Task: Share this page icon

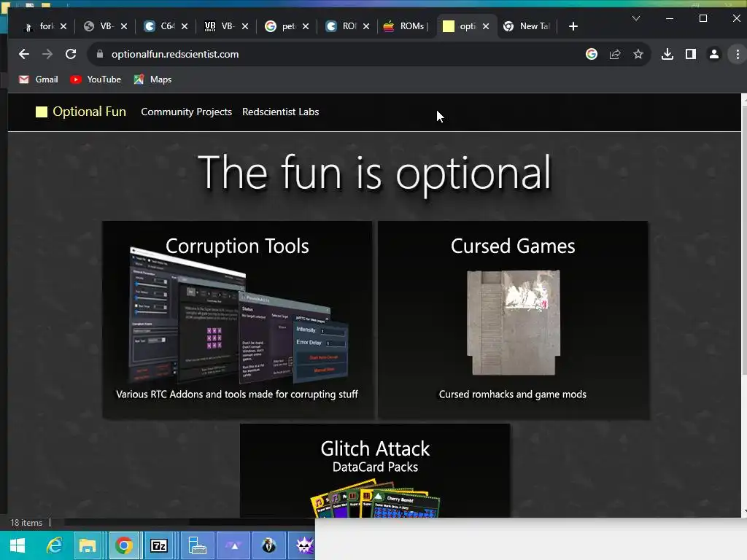Action: [x=614, y=54]
